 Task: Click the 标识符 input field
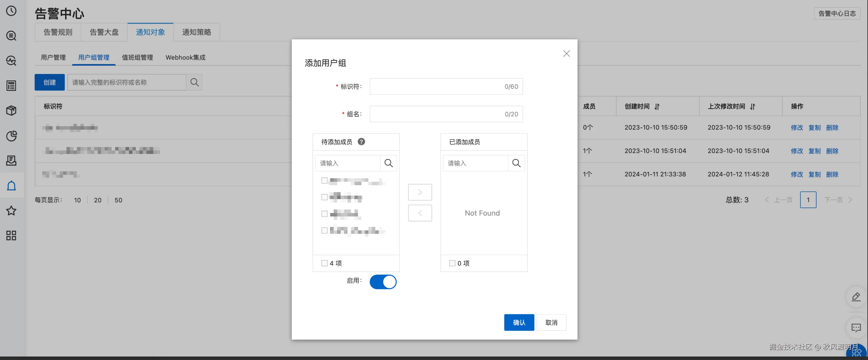coord(435,87)
